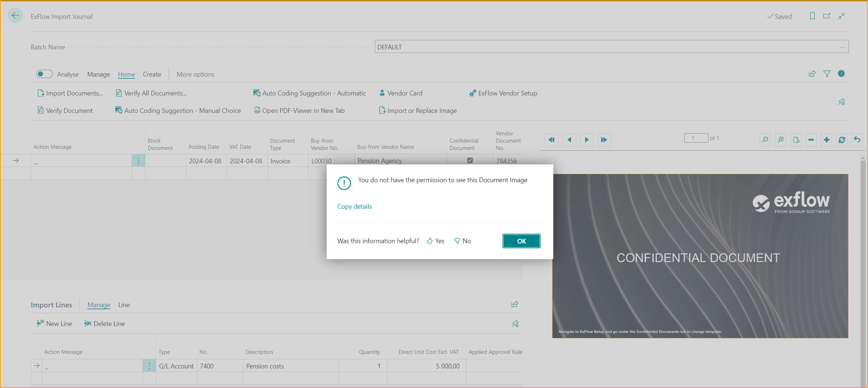Select the Home tab
This screenshot has height=388, width=868.
tap(126, 74)
